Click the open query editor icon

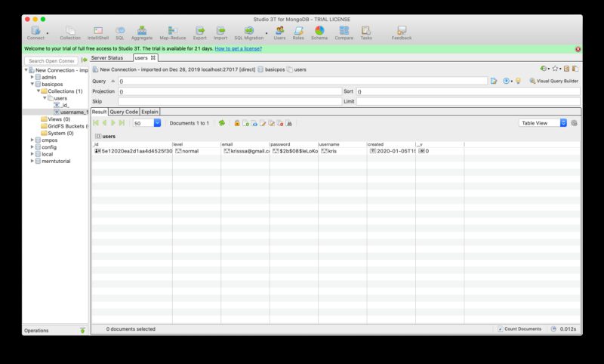(494, 81)
